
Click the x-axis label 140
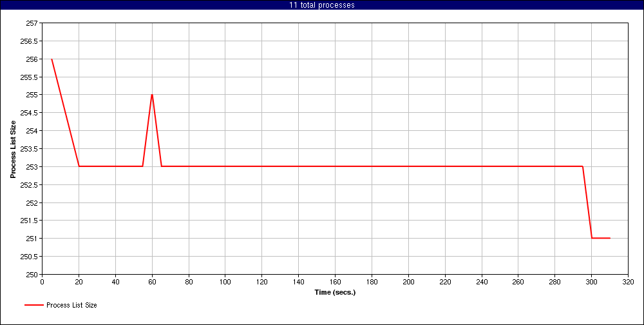coord(298,282)
